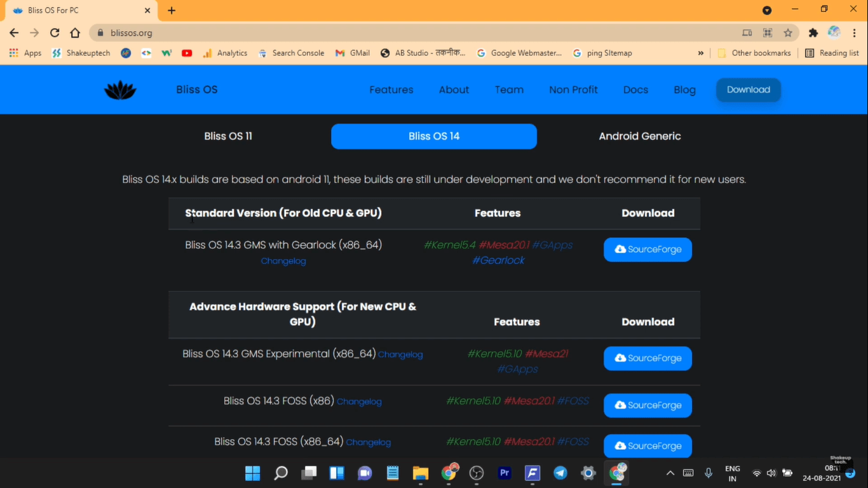Click the taskbar microphone icon
Image resolution: width=868 pixels, height=488 pixels.
pos(708,473)
